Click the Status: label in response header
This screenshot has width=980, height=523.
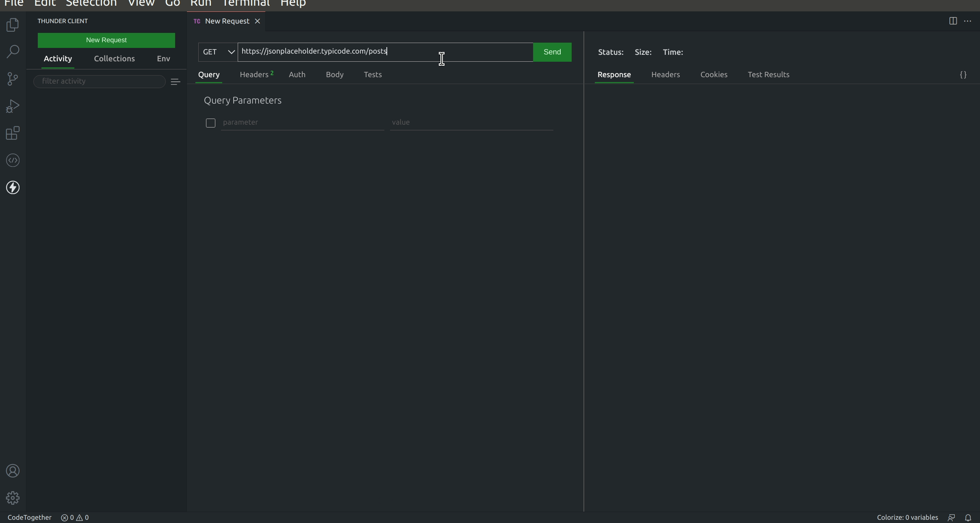610,52
